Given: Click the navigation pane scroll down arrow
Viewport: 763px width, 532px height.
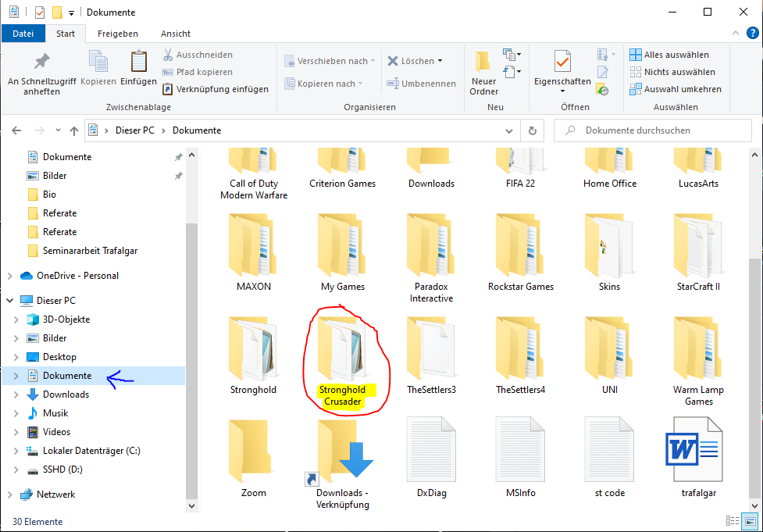Looking at the screenshot, I should 191,505.
